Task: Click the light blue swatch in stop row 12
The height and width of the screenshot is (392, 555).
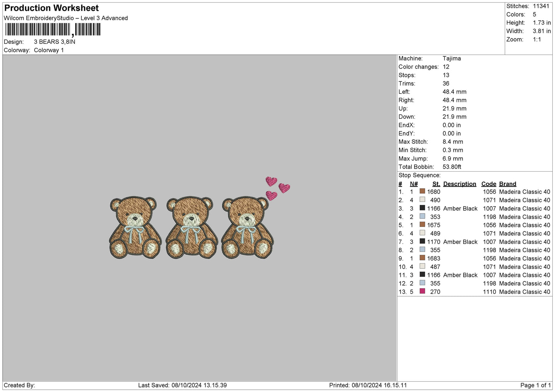Action: click(x=422, y=283)
